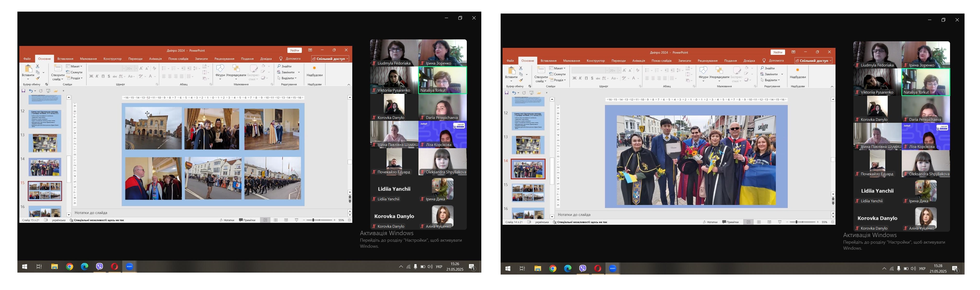Switch to slide sorter view in slide-15 window
Viewport: 980px width, 290px height.
point(276,220)
